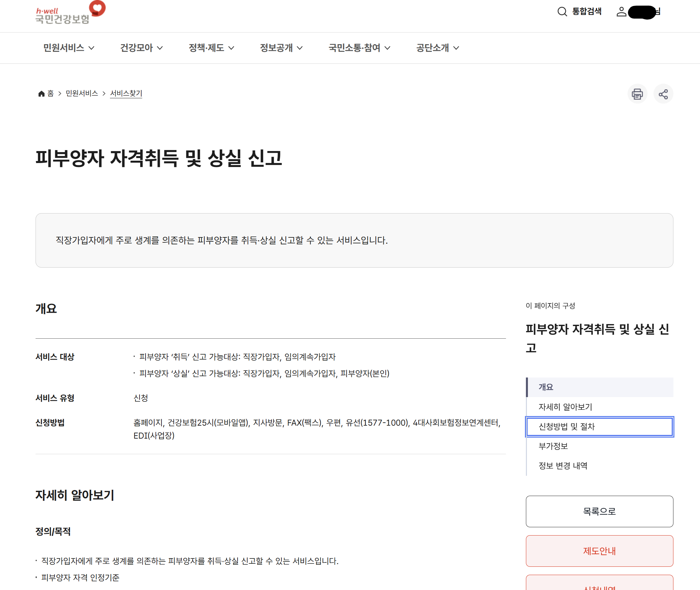
Task: Click the 목록으로 button
Action: pyautogui.click(x=599, y=511)
